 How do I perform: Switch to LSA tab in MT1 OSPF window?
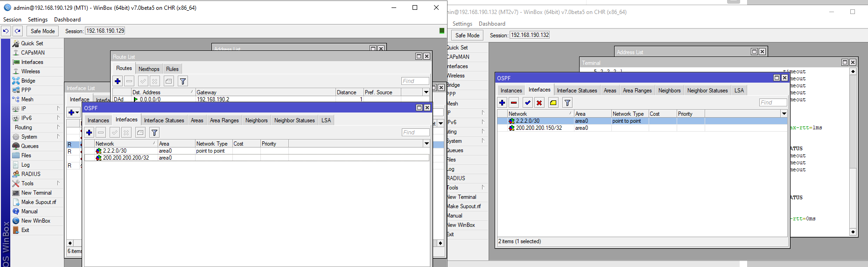[326, 120]
